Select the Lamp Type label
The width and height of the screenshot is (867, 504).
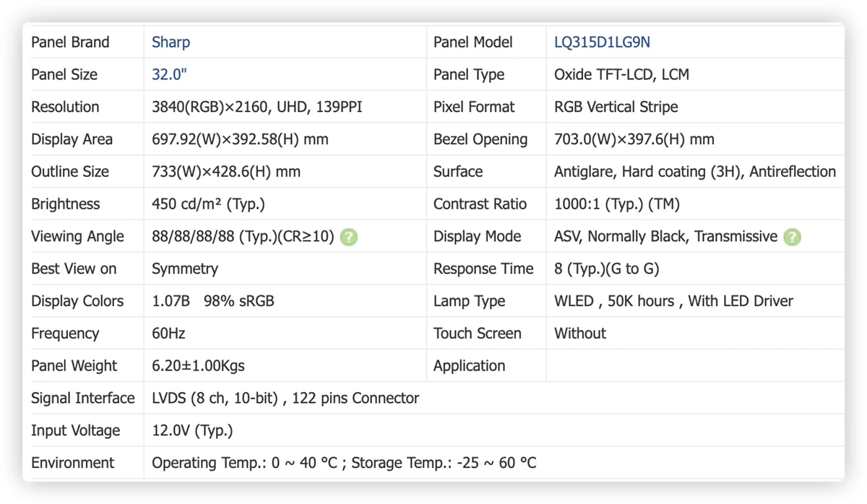pos(469,301)
